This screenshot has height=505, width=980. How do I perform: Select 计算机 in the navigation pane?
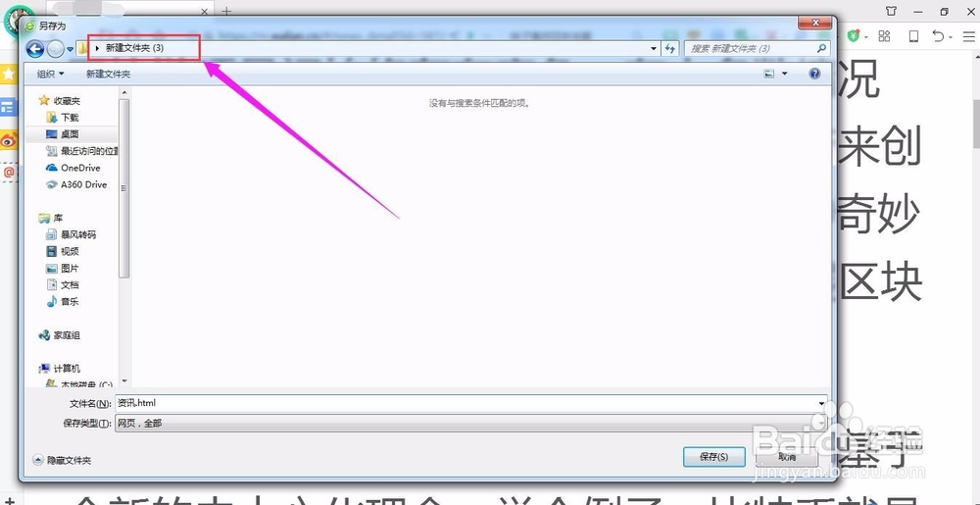60,369
